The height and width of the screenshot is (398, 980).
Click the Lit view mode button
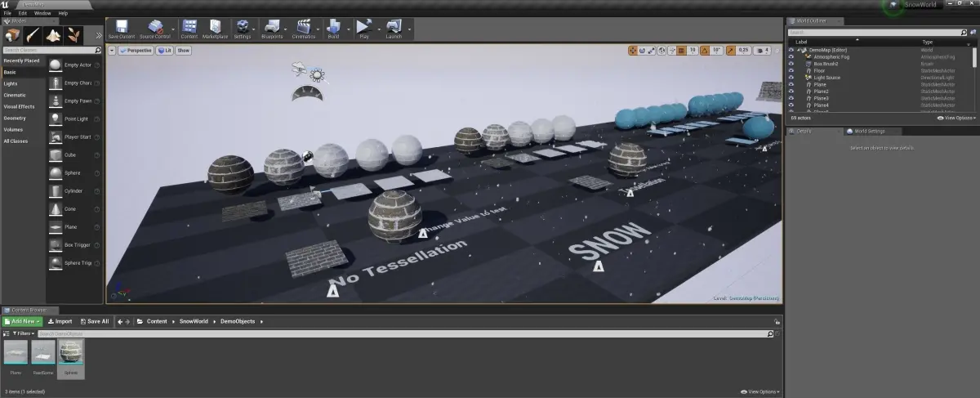[164, 51]
